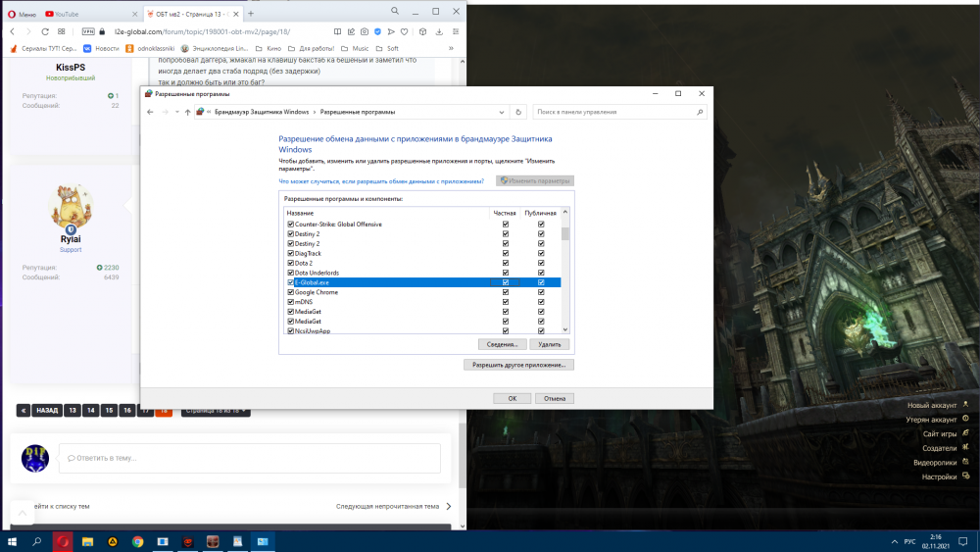The width and height of the screenshot is (980, 552).
Task: Refresh the firewall control panel window
Action: point(519,112)
